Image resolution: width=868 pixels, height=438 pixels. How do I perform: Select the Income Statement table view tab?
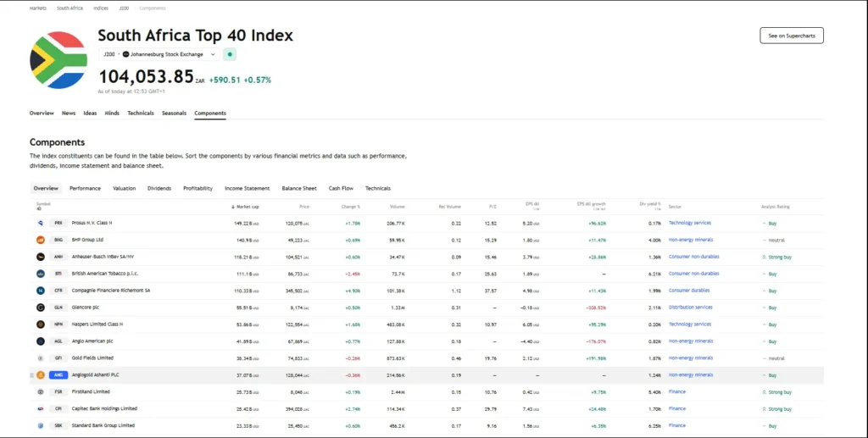coord(247,189)
